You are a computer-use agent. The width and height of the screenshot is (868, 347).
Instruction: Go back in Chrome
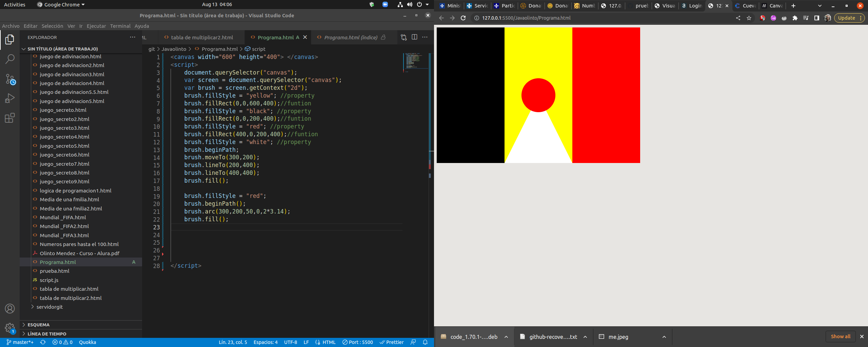pos(441,18)
